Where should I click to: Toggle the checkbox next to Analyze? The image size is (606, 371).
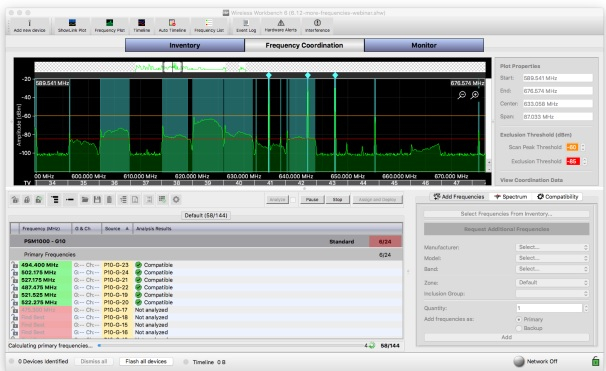pos(293,200)
